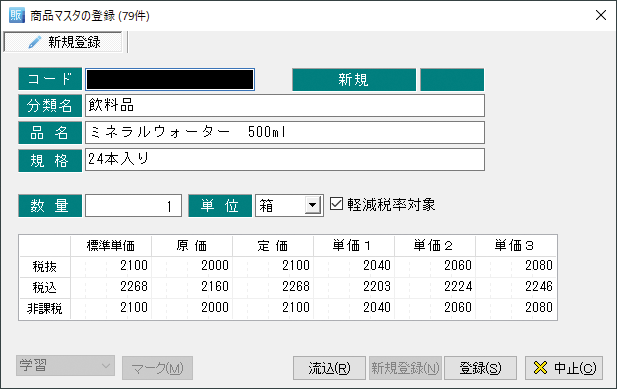Select 非課税 単価1 cell 2040
617x389 pixels.
[354, 308]
